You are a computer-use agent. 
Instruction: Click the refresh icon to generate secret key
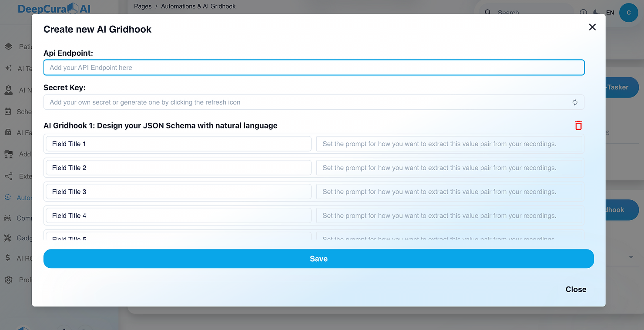tap(575, 102)
